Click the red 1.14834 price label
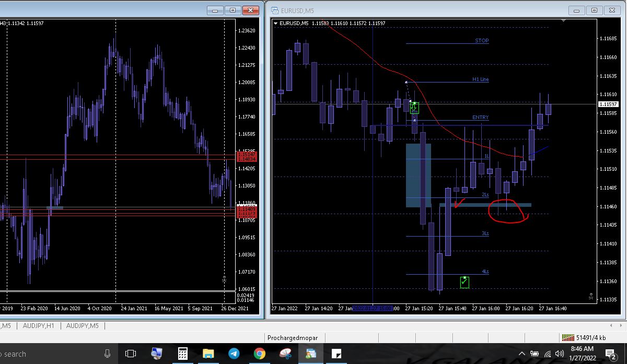Screen dimensions: 627x364 [246, 159]
